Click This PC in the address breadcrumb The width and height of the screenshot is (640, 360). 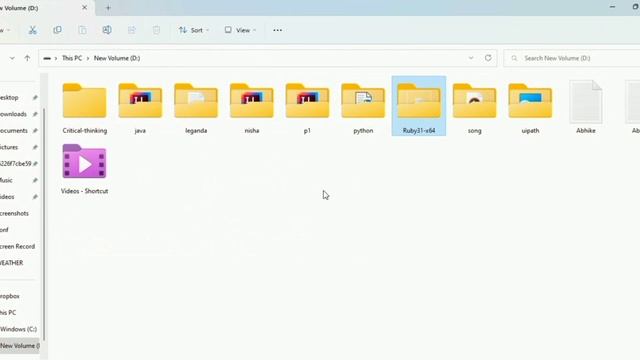[72, 58]
